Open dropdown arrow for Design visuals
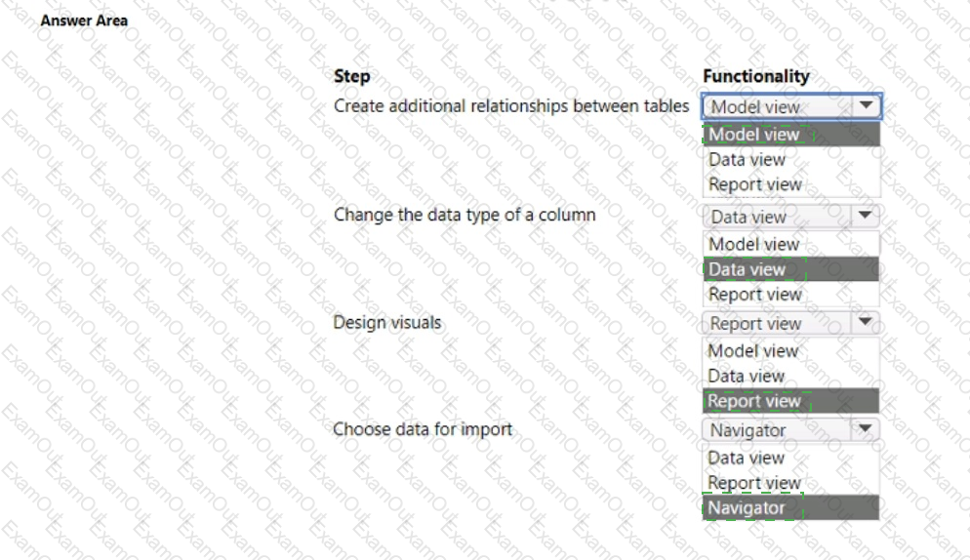The image size is (970, 560). tap(865, 322)
